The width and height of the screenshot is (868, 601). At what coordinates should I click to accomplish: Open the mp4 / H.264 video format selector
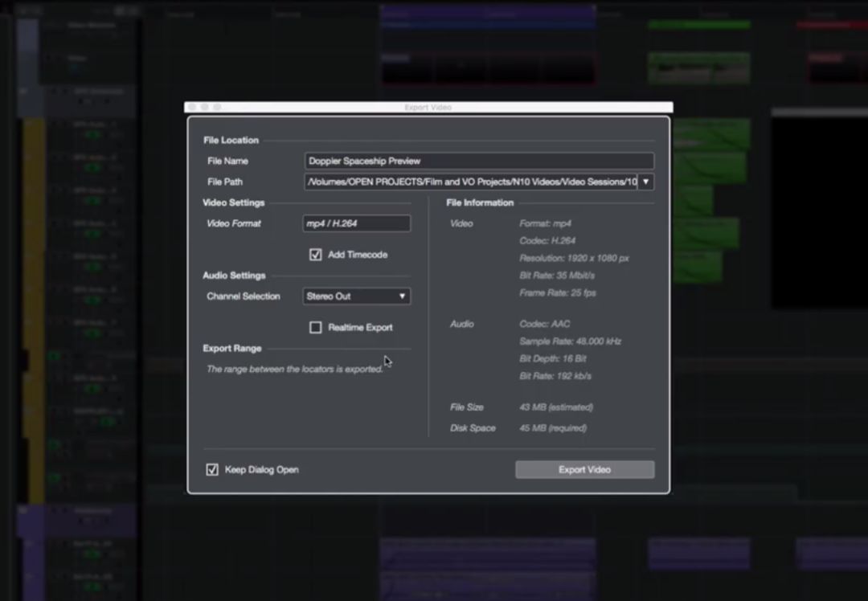[x=357, y=223]
